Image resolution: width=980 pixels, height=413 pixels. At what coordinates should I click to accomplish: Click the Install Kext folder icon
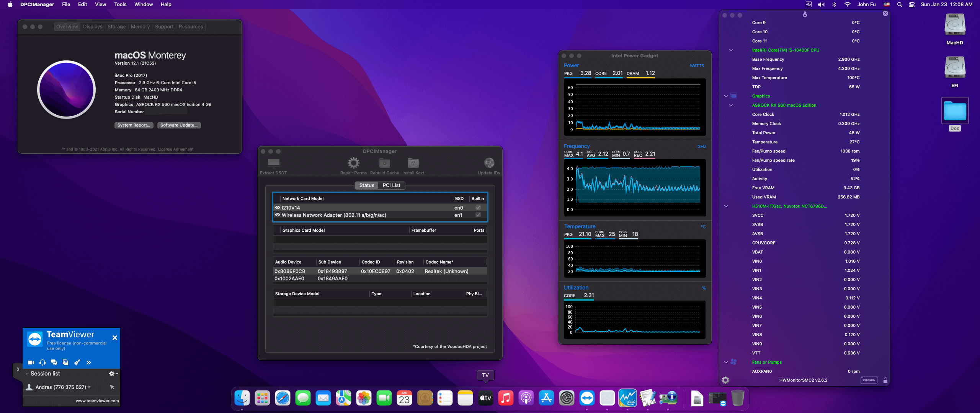(413, 163)
